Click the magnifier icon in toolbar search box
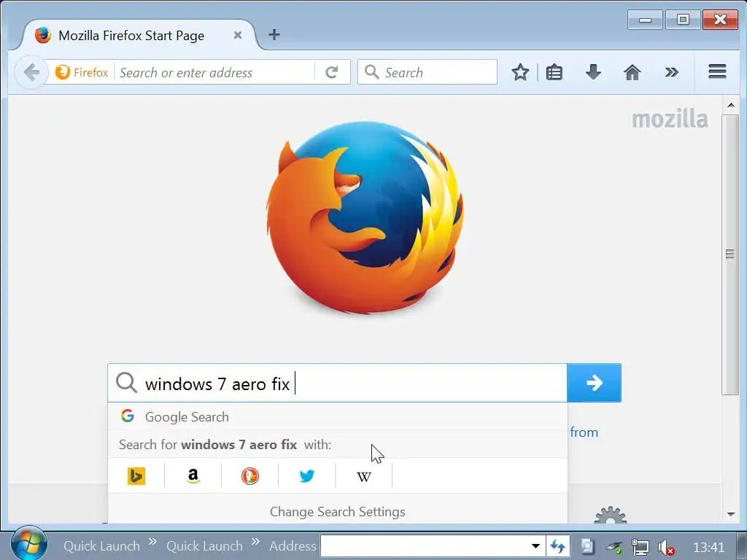Image resolution: width=747 pixels, height=560 pixels. (371, 72)
